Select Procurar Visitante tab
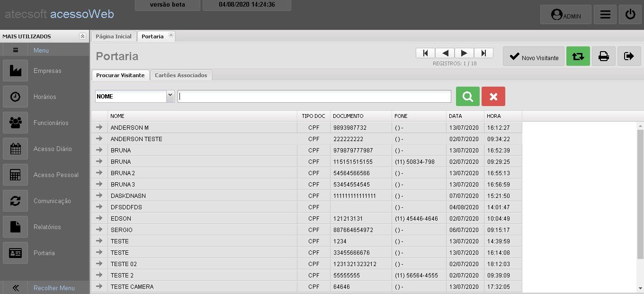The width and height of the screenshot is (644, 294). [x=120, y=75]
